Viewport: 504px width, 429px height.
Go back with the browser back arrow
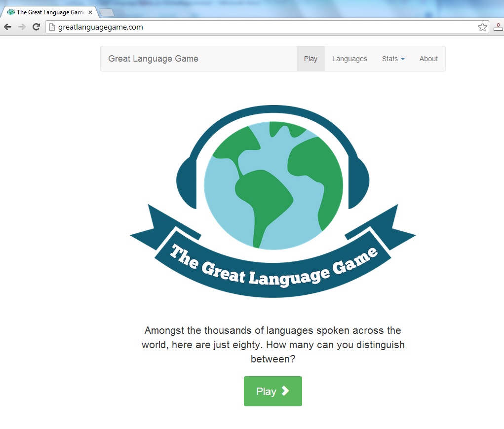coord(8,27)
